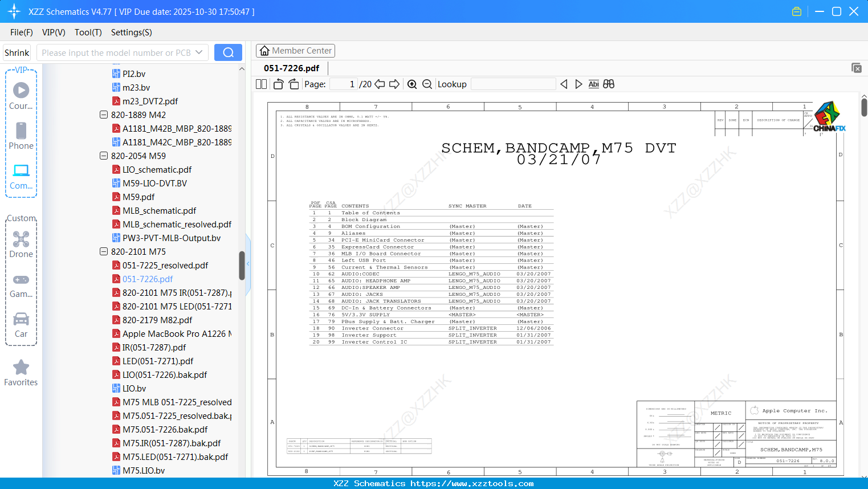Open IR(051-7287).pdf file
Image resolution: width=868 pixels, height=489 pixels.
pyautogui.click(x=154, y=347)
